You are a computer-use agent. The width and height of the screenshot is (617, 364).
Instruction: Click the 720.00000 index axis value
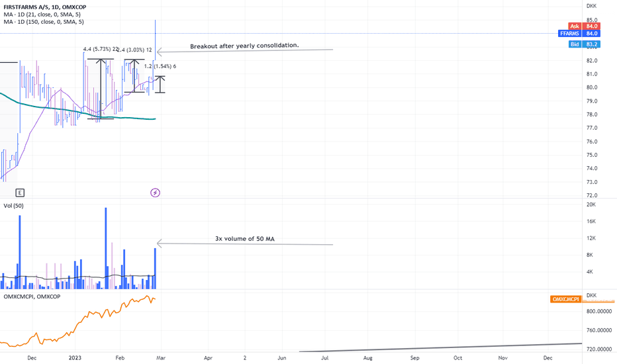pyautogui.click(x=599, y=349)
